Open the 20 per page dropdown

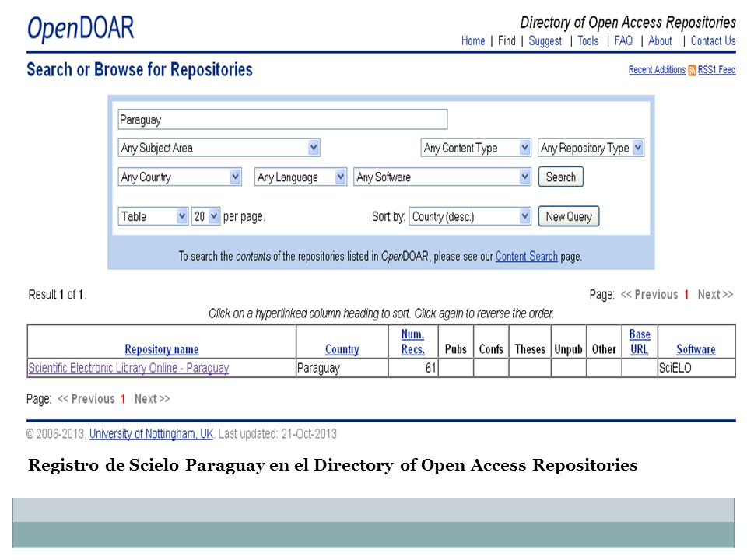tap(205, 216)
